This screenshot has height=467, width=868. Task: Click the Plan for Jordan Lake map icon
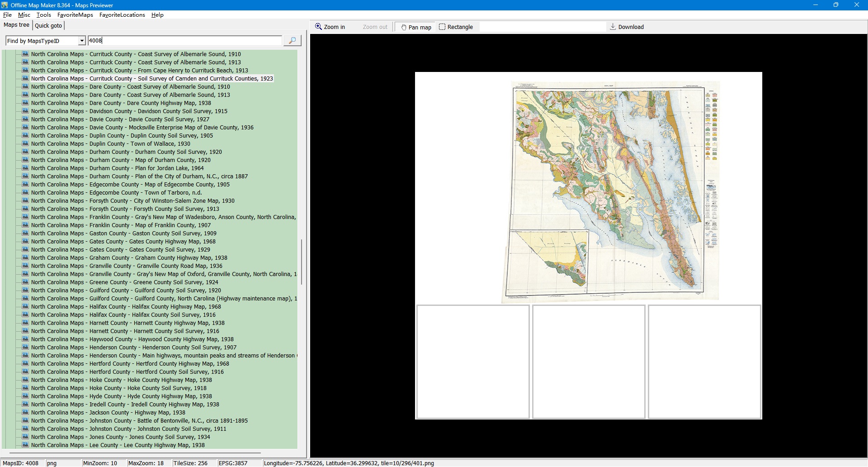26,168
